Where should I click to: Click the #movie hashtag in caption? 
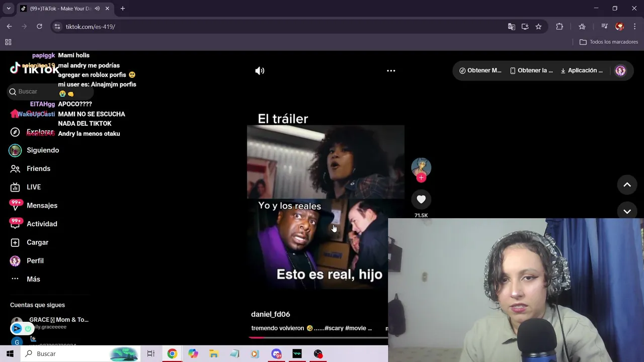(x=356, y=328)
